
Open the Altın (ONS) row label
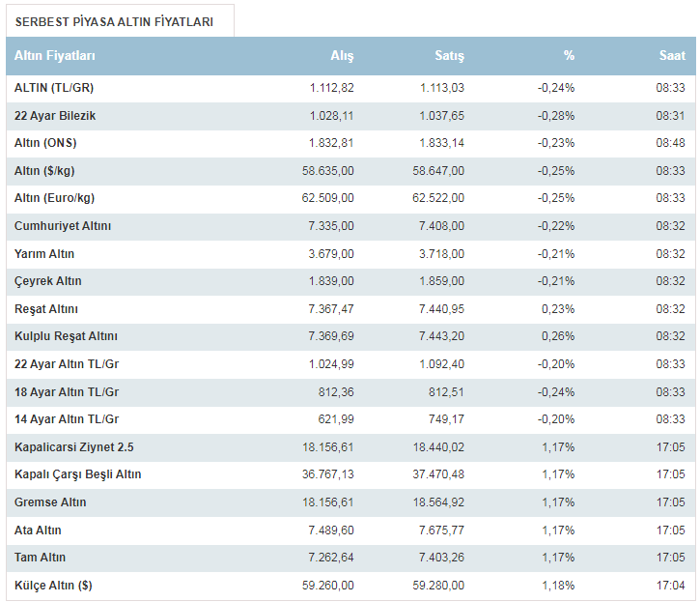(x=45, y=143)
